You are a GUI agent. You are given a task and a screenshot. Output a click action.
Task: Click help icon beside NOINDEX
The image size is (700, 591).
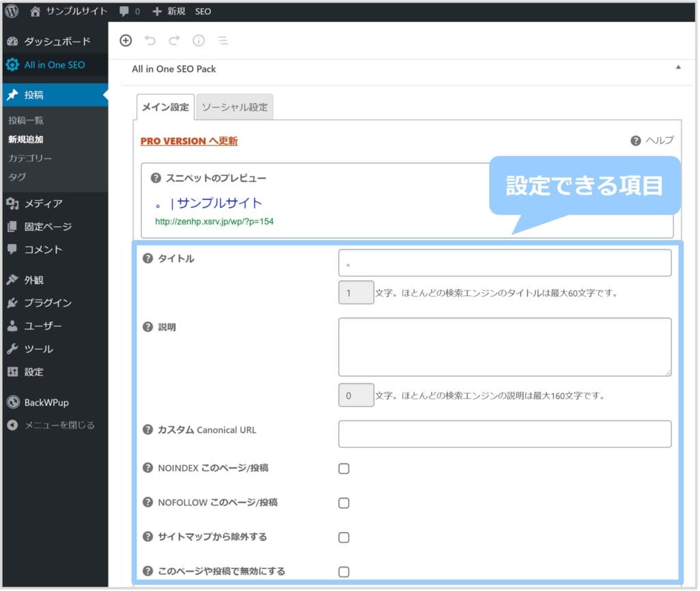tap(148, 469)
